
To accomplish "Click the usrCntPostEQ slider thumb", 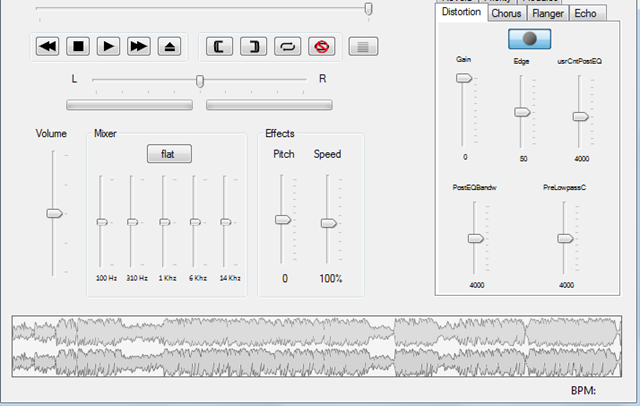I will 580,117.
